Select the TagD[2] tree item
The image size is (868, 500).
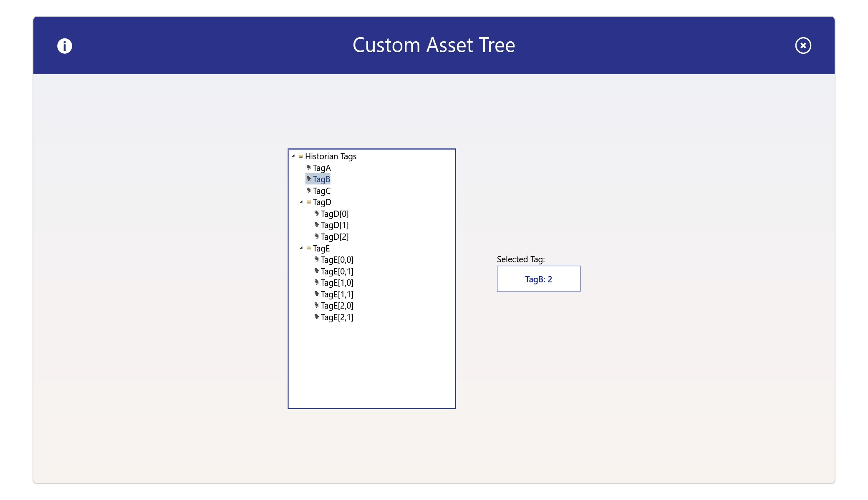tap(334, 237)
